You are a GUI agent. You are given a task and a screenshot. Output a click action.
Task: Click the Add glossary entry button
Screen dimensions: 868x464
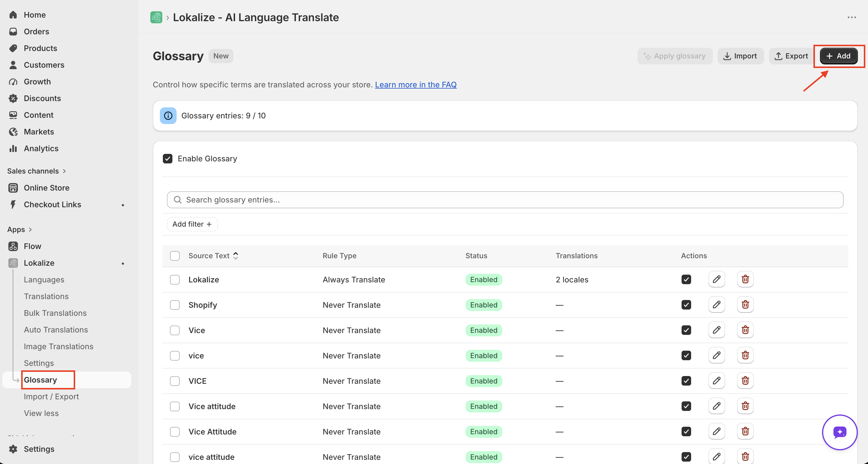click(838, 56)
